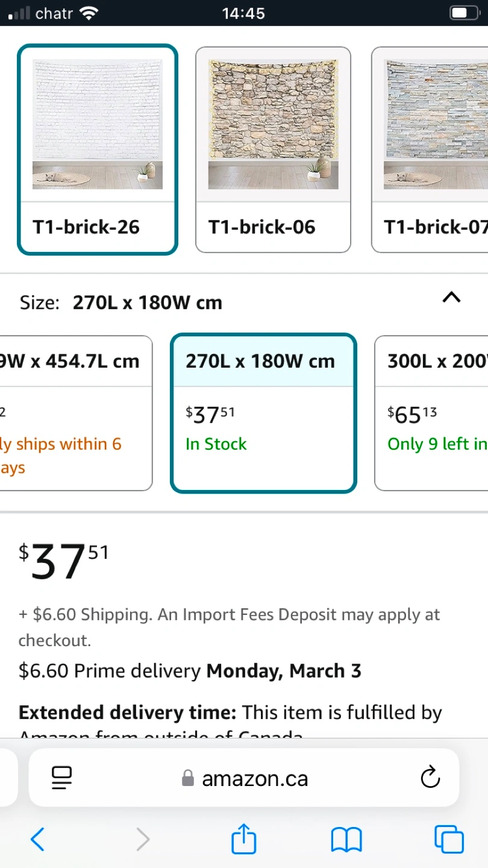Open the Safari share sheet

(x=244, y=838)
